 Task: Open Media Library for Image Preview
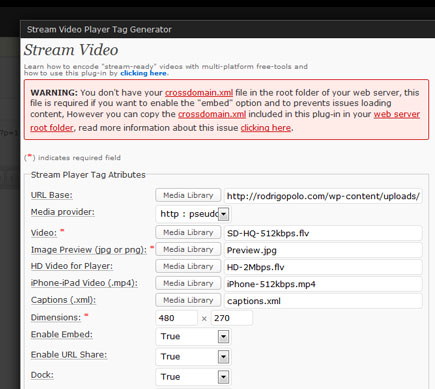click(x=188, y=249)
